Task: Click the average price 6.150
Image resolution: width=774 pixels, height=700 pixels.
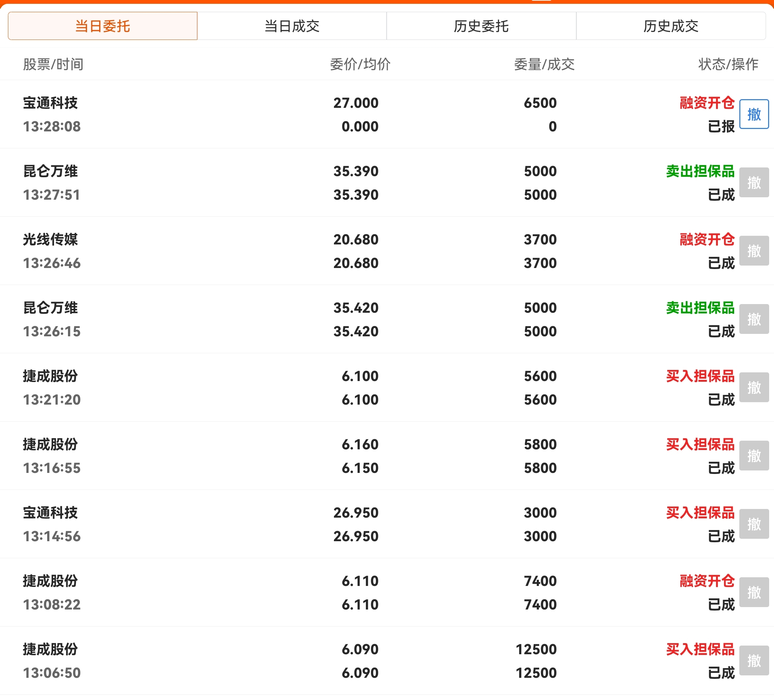Action: tap(360, 468)
